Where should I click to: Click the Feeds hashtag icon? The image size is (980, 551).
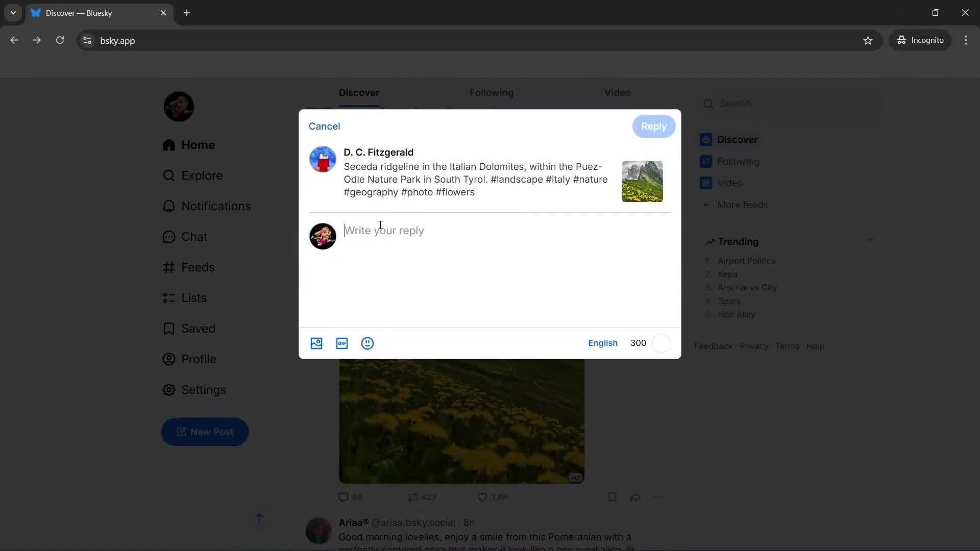pyautogui.click(x=169, y=267)
